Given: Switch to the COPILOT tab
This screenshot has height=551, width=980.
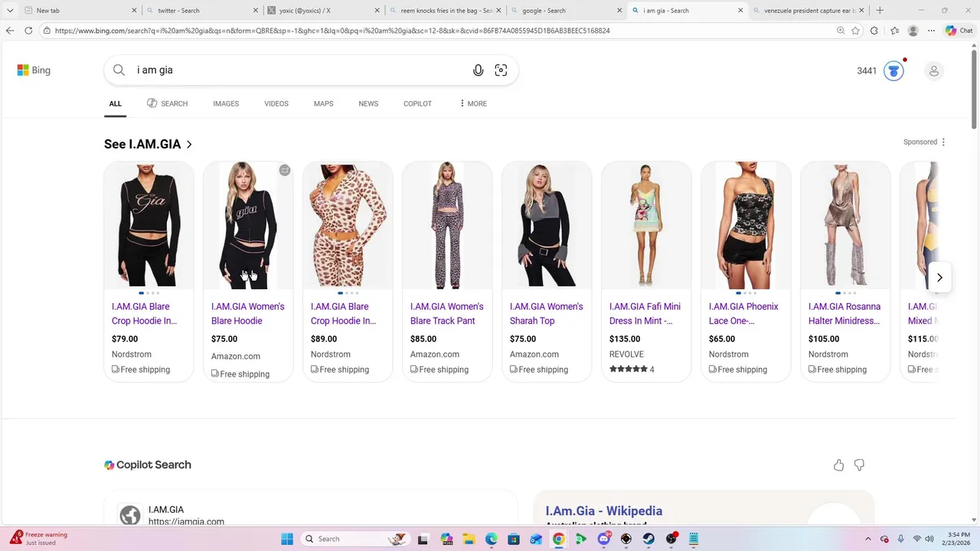Looking at the screenshot, I should point(417,103).
